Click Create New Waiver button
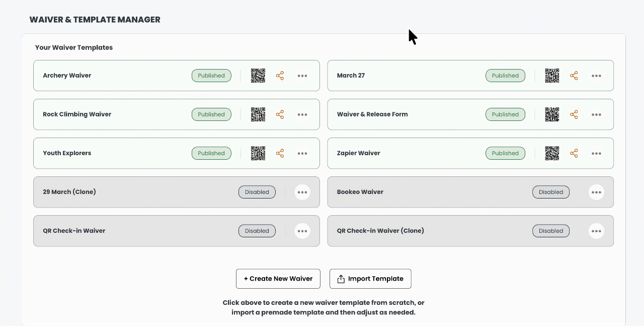The width and height of the screenshot is (644, 326). (278, 279)
